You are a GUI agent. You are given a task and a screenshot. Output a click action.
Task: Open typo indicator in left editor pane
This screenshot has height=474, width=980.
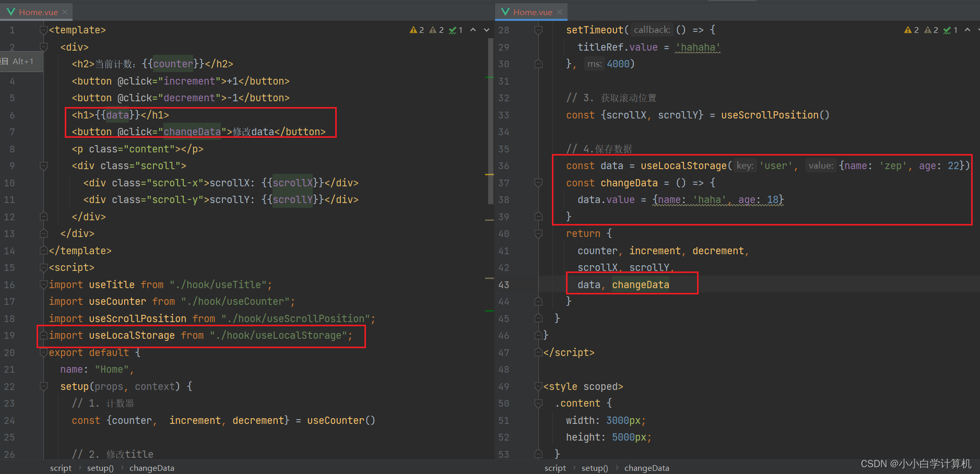(x=456, y=30)
